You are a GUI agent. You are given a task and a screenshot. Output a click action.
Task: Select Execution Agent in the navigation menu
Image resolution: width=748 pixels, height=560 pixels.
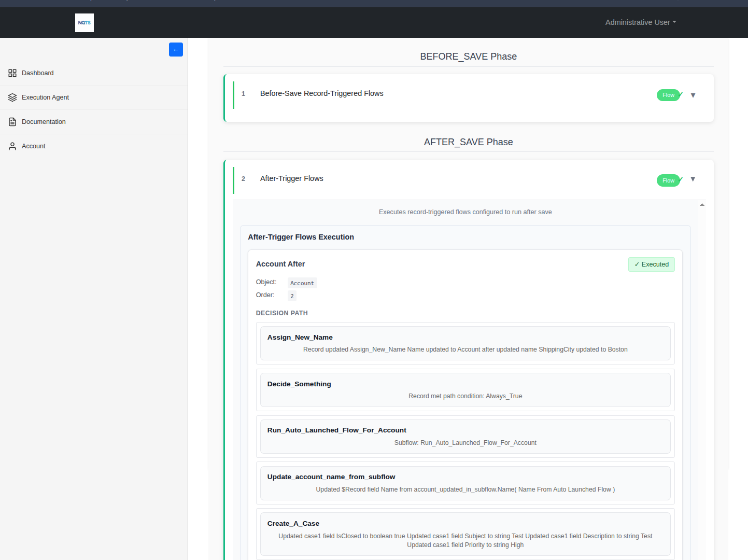point(45,97)
